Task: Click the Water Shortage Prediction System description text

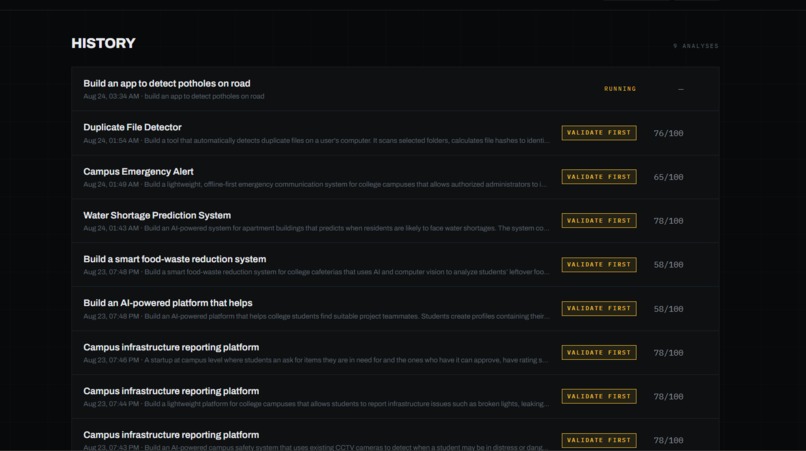Action: [316, 228]
